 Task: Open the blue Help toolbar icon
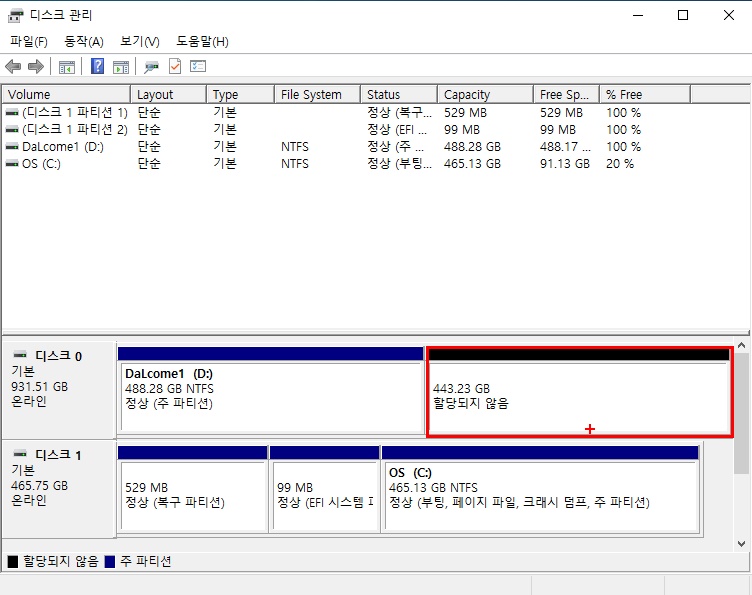coord(97,66)
